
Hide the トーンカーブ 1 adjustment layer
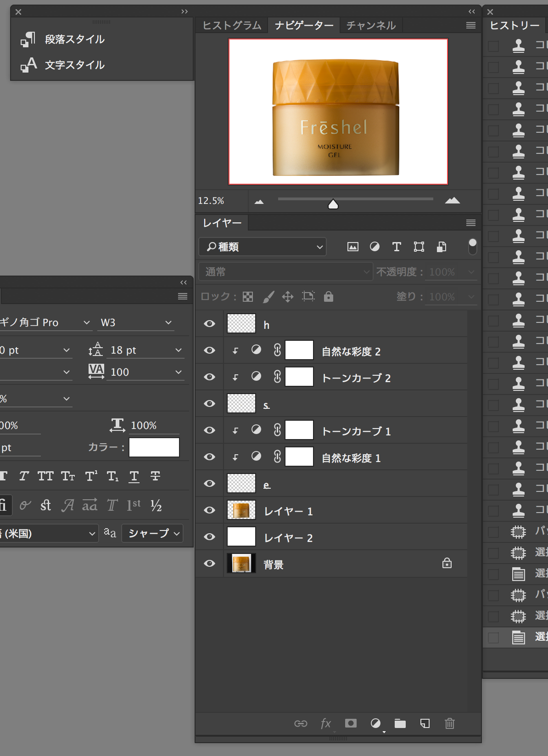click(x=210, y=430)
